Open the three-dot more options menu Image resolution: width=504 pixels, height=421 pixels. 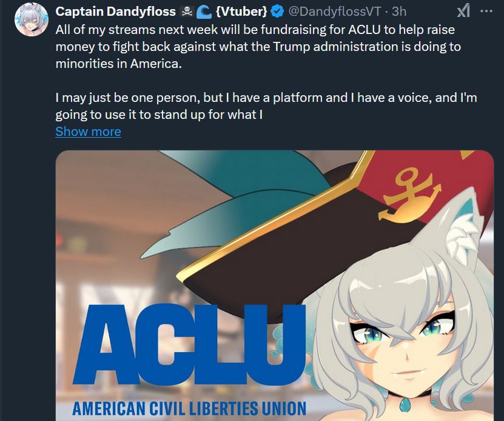click(486, 12)
